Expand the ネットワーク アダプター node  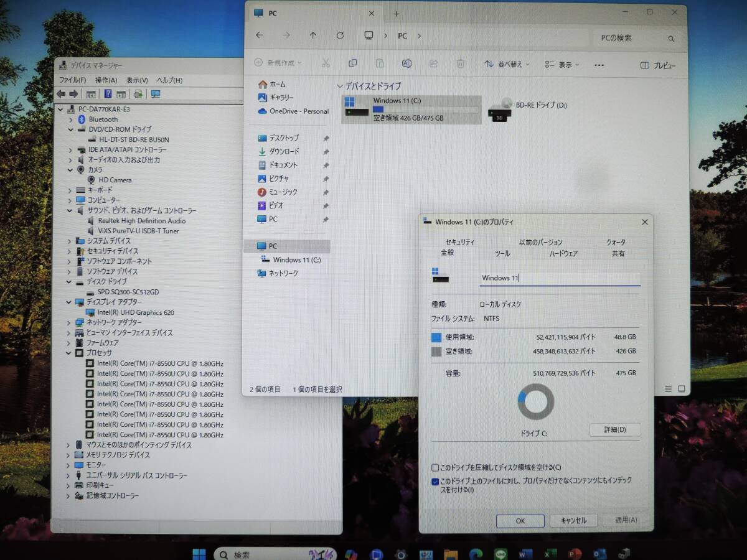click(69, 322)
